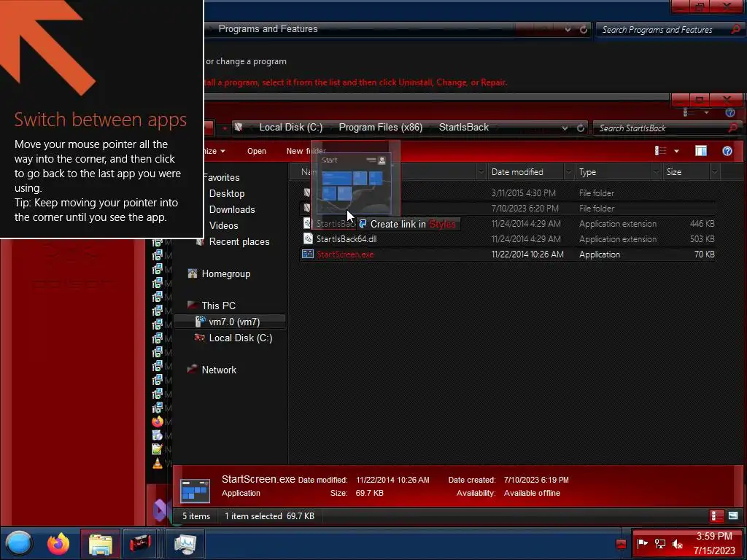This screenshot has height=560, width=747.
Task: Click Favorites header in navigation pane
Action: point(222,177)
